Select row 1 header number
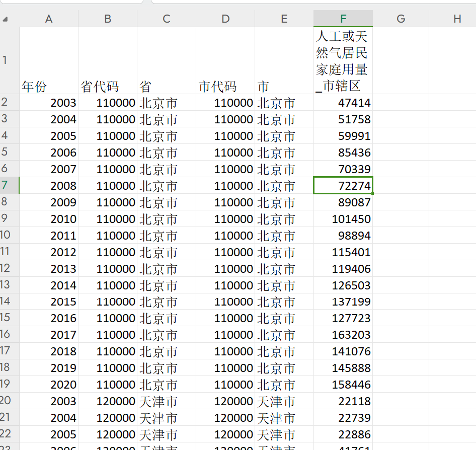The image size is (476, 450). [5, 60]
